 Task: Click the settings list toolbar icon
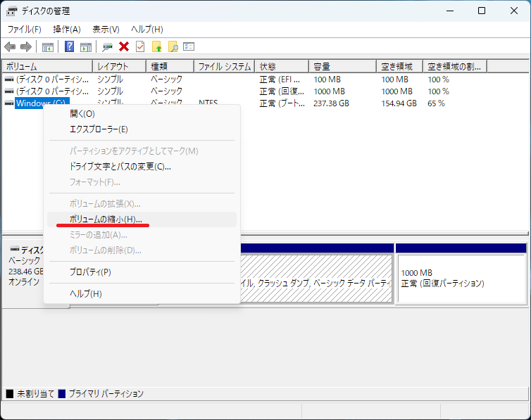tap(189, 47)
